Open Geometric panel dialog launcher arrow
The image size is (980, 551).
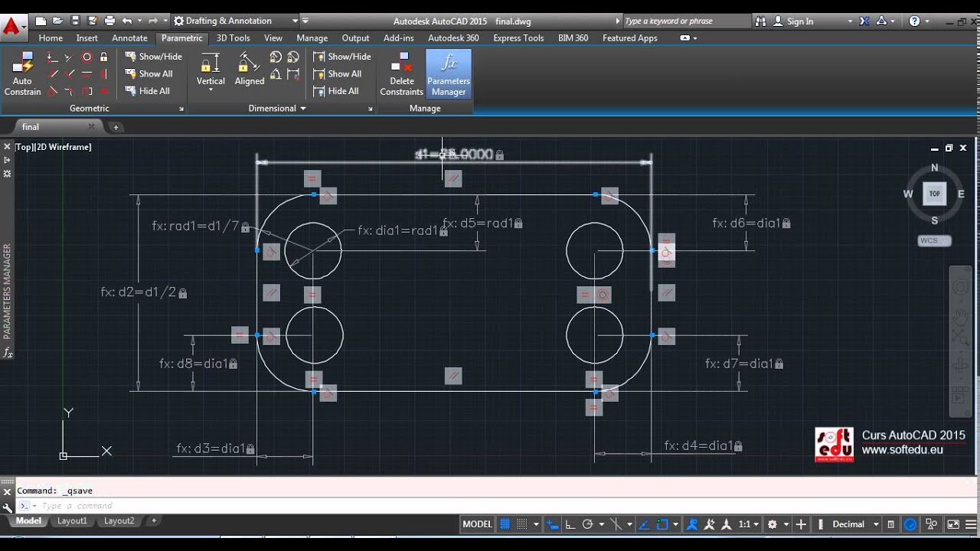[x=181, y=109]
